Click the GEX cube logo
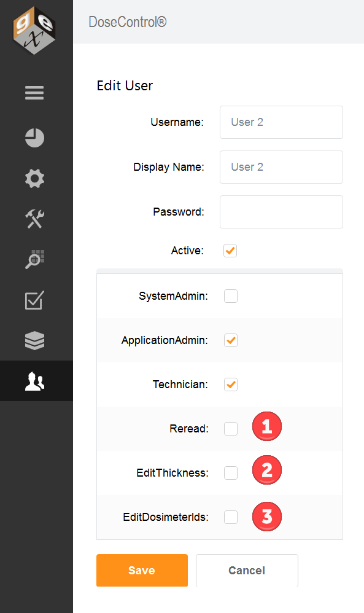Image resolution: width=364 pixels, height=613 pixels. [34, 31]
